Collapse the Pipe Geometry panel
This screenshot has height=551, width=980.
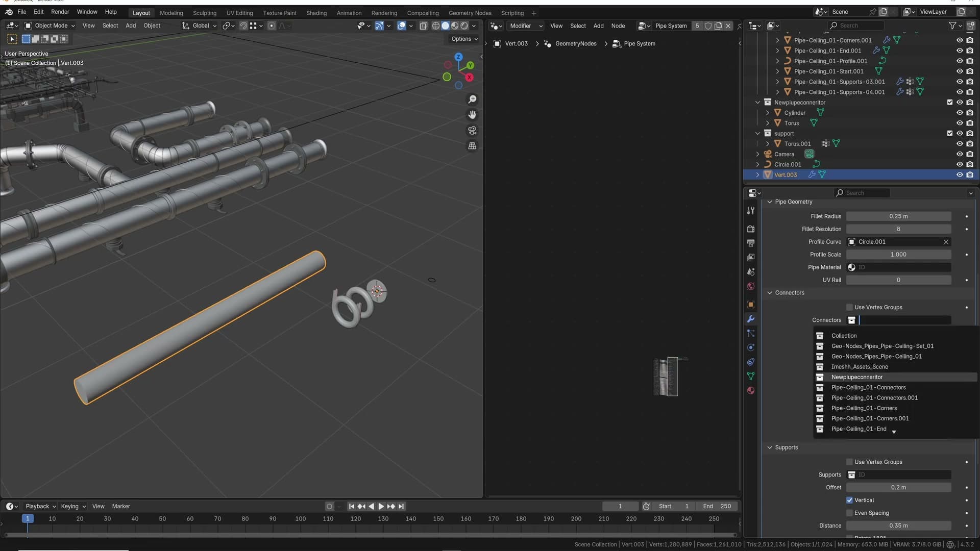tap(770, 202)
